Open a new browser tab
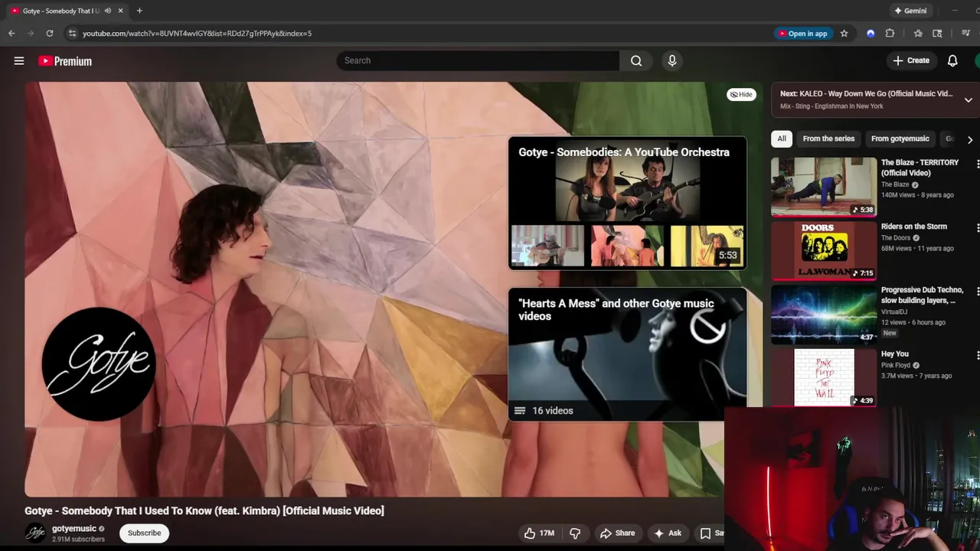980x551 pixels. 139,11
